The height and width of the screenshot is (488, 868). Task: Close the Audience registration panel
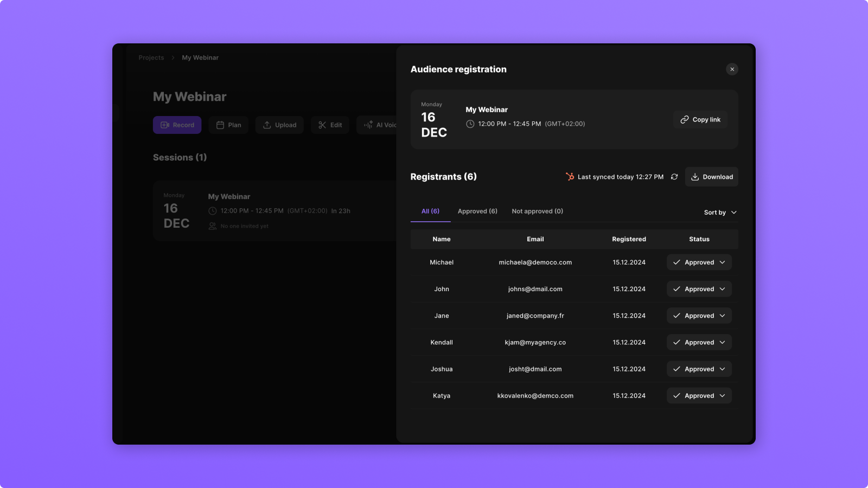tap(732, 69)
